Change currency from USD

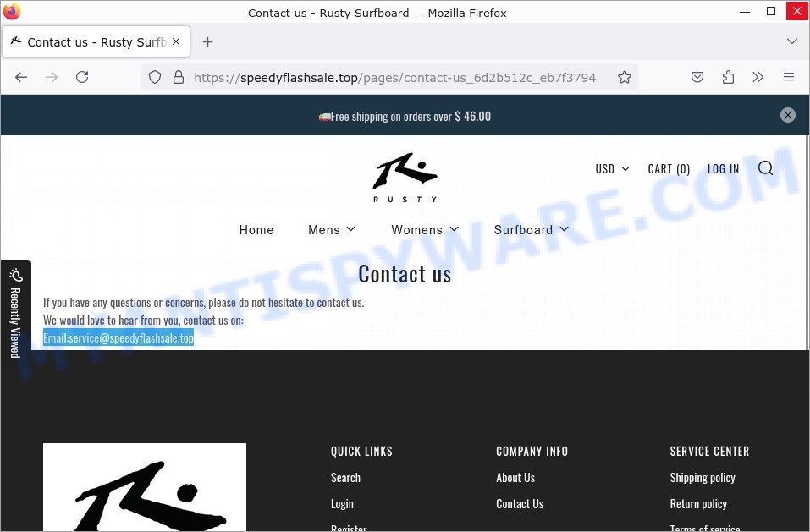pos(612,168)
